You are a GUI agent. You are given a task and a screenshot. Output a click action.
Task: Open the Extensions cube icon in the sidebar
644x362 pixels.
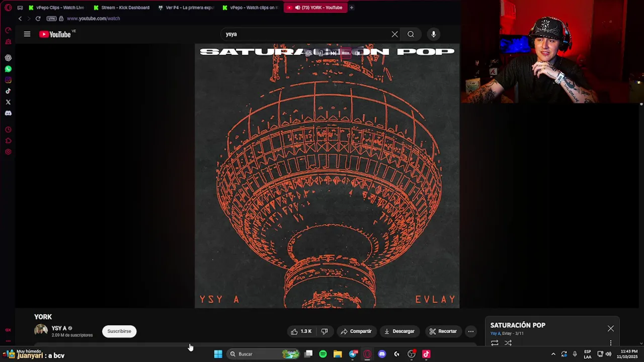8,141
